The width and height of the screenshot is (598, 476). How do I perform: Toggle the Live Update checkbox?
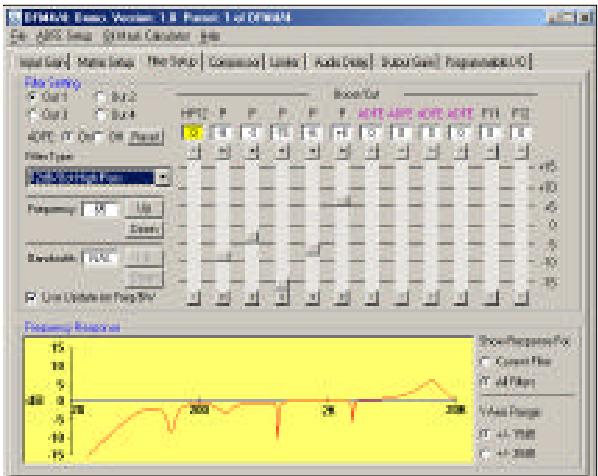(32, 298)
